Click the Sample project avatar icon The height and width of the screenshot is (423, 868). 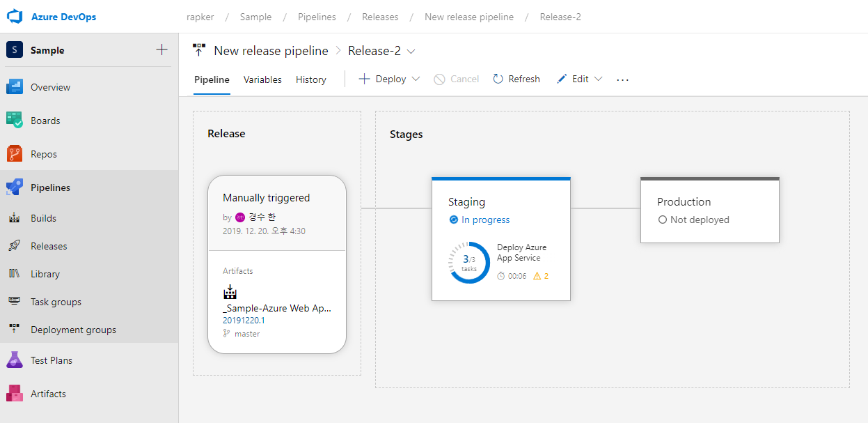[15, 50]
